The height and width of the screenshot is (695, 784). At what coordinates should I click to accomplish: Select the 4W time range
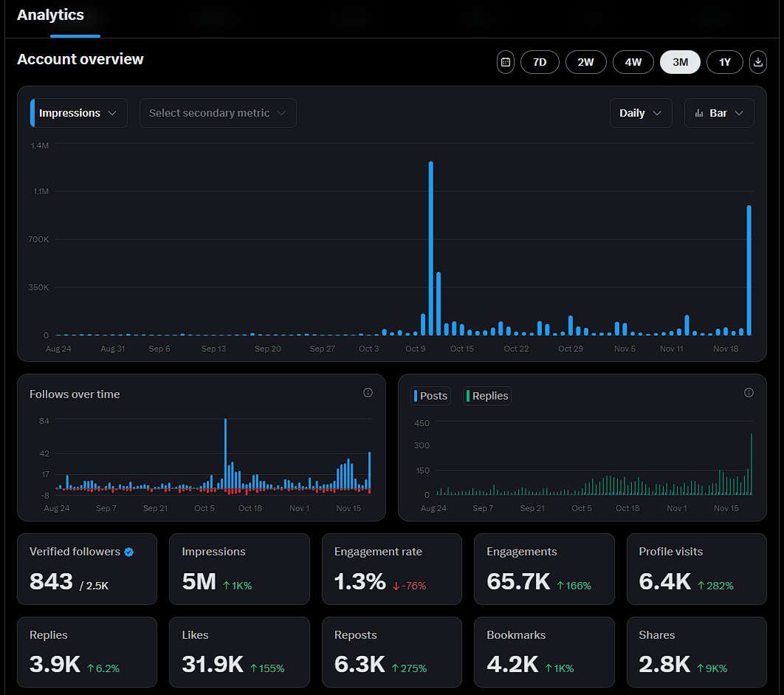point(633,62)
